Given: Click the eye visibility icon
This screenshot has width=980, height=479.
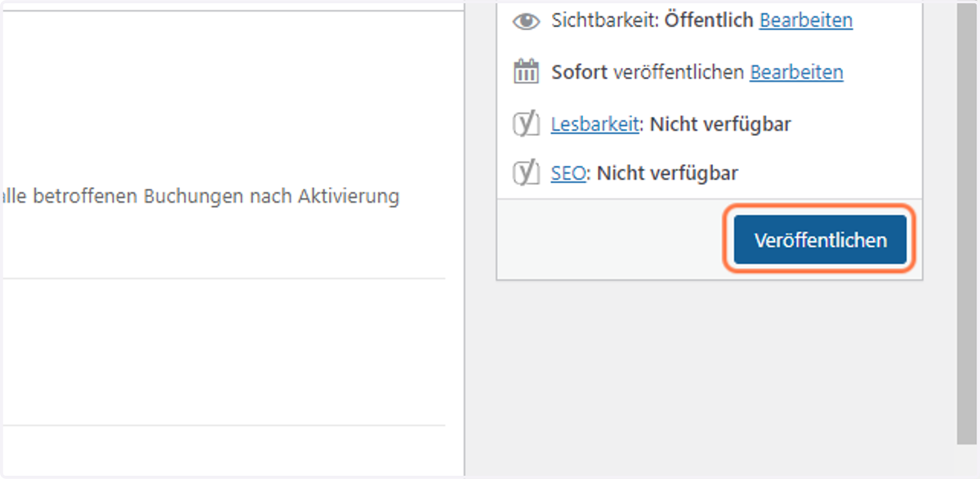Looking at the screenshot, I should (526, 21).
